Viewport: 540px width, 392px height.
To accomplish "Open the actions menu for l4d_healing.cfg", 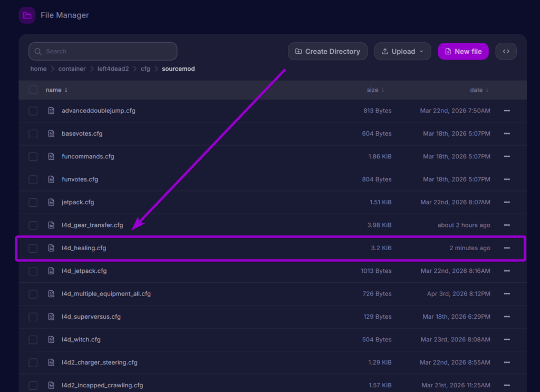I will click(x=506, y=248).
